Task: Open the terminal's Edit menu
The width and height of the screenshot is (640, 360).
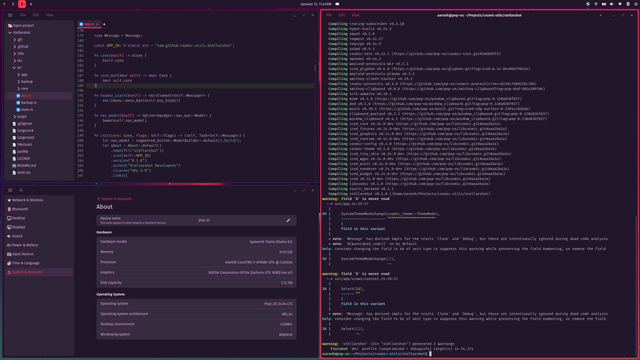Action: point(342,15)
